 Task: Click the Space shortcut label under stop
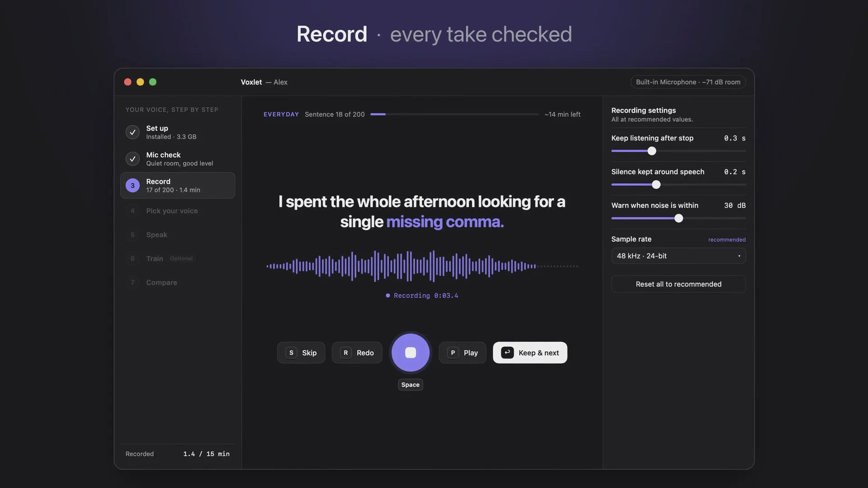tap(410, 385)
